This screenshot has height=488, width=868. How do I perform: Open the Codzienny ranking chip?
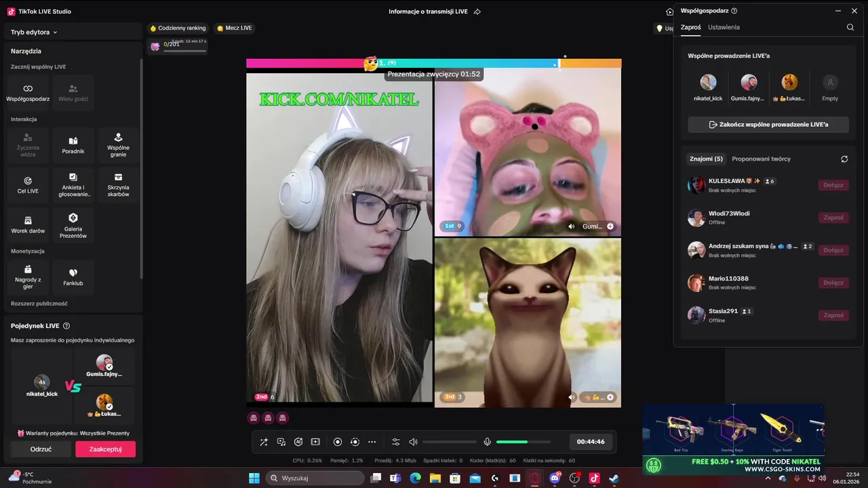click(178, 28)
